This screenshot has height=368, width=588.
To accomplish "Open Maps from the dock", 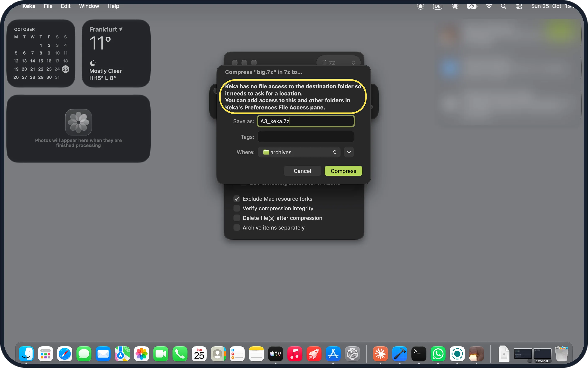I will 122,354.
